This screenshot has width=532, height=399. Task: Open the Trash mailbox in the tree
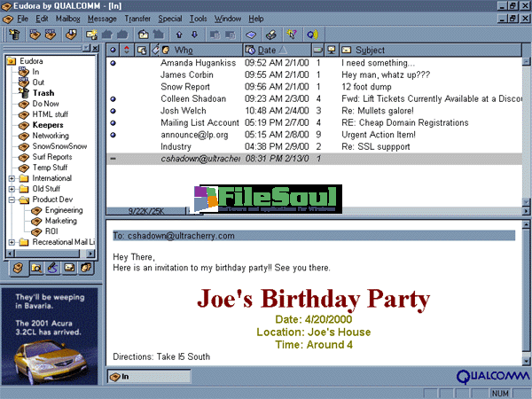43,93
